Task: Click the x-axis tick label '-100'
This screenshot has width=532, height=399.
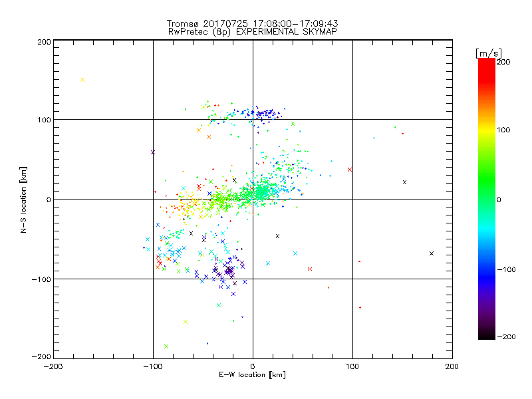Action: click(x=153, y=366)
